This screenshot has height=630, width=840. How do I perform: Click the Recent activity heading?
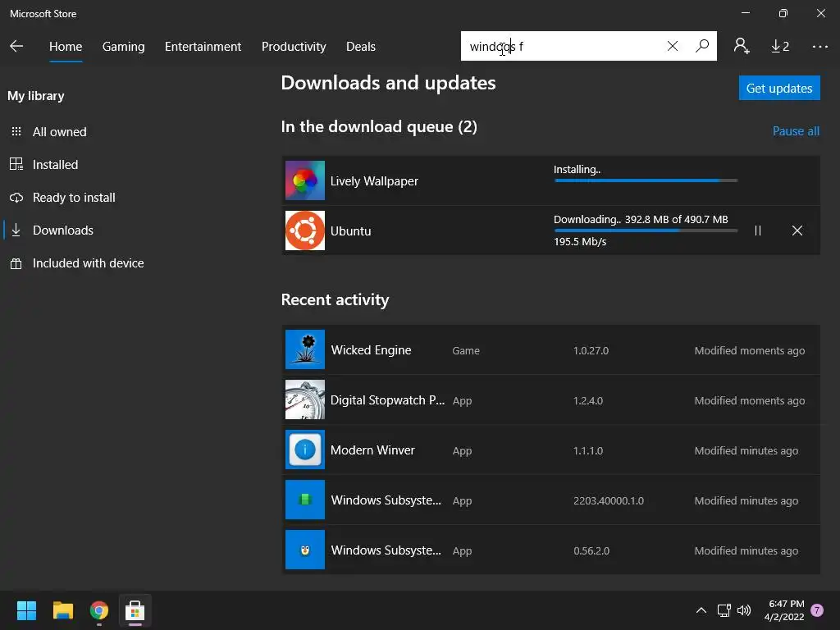336,299
